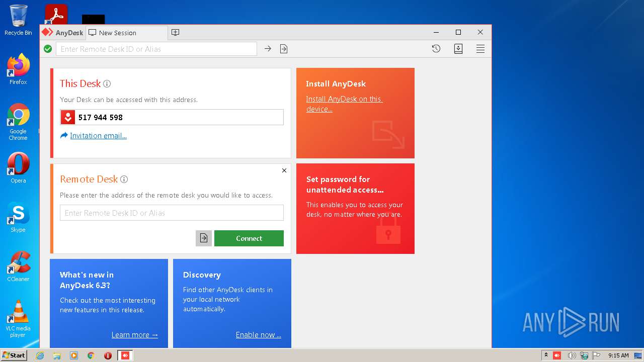Click the browse files button beside Connect
This screenshot has width=644, height=362.
(204, 238)
